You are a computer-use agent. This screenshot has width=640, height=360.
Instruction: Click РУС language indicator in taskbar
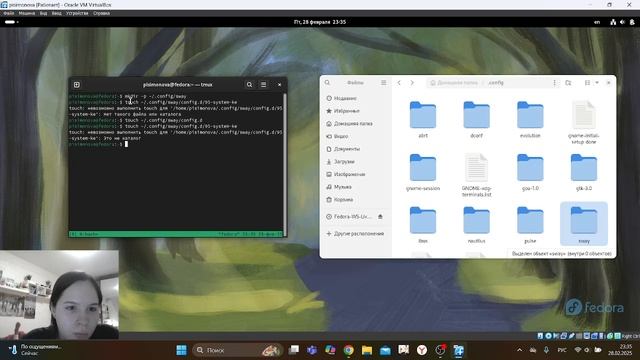pos(562,350)
